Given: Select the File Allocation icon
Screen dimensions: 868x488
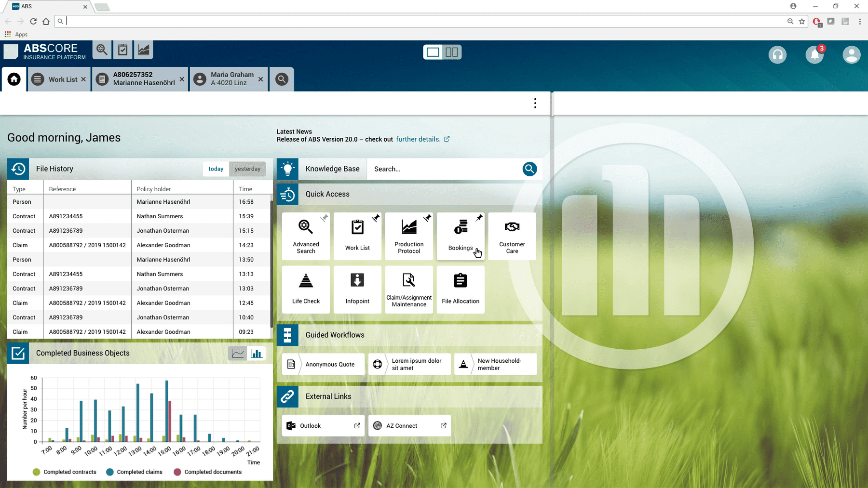Looking at the screenshot, I should point(461,289).
